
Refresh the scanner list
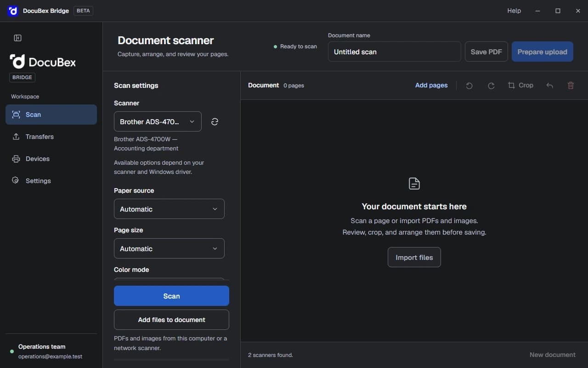click(x=215, y=121)
